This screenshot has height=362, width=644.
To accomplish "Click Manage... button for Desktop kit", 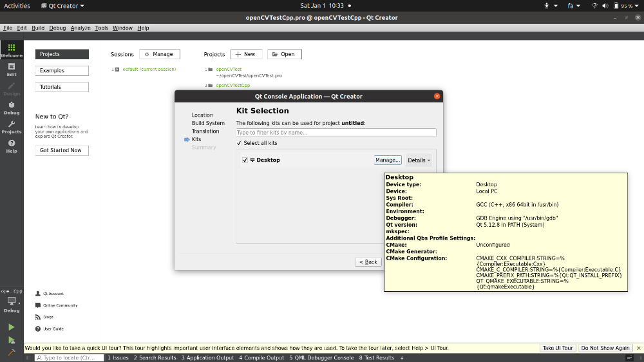I will pos(388,160).
